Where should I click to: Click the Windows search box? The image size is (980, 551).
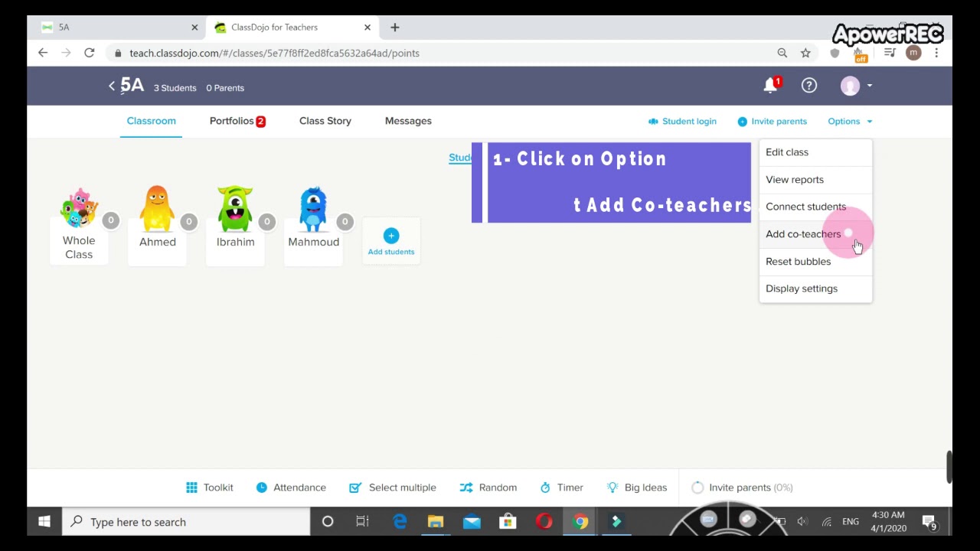[x=186, y=522]
